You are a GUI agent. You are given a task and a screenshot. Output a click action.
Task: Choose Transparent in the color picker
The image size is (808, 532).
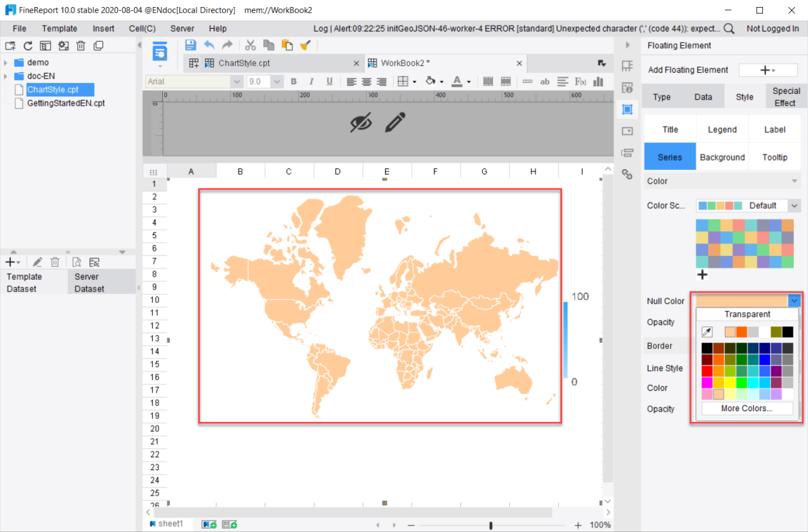point(747,315)
